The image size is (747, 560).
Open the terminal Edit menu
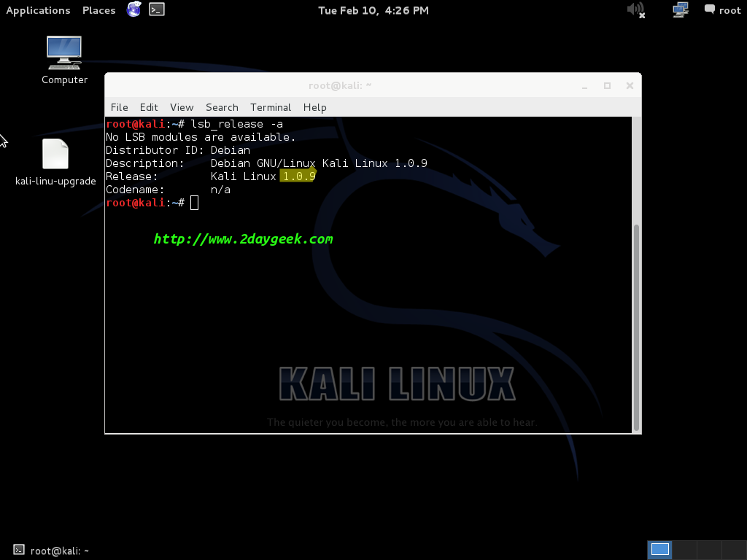pyautogui.click(x=149, y=108)
